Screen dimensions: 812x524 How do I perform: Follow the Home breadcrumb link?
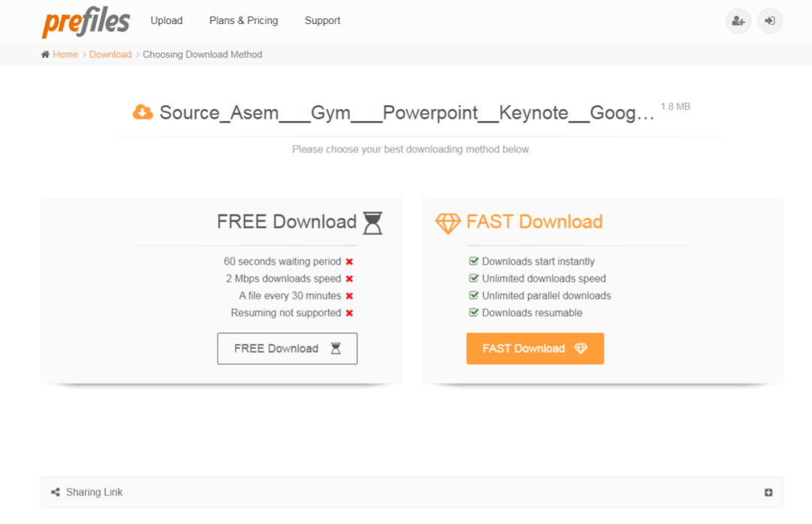click(x=65, y=54)
